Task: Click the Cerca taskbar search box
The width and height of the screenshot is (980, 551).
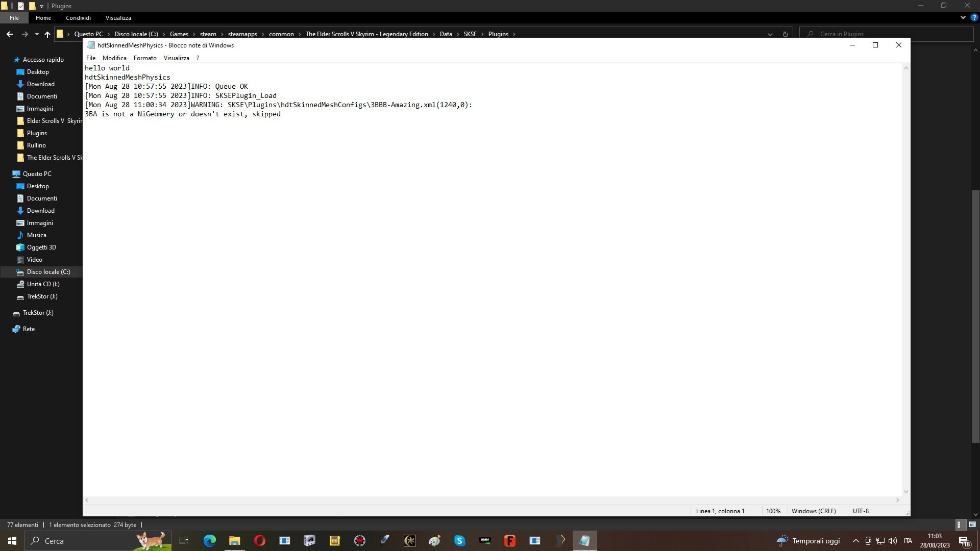Action: point(98,541)
